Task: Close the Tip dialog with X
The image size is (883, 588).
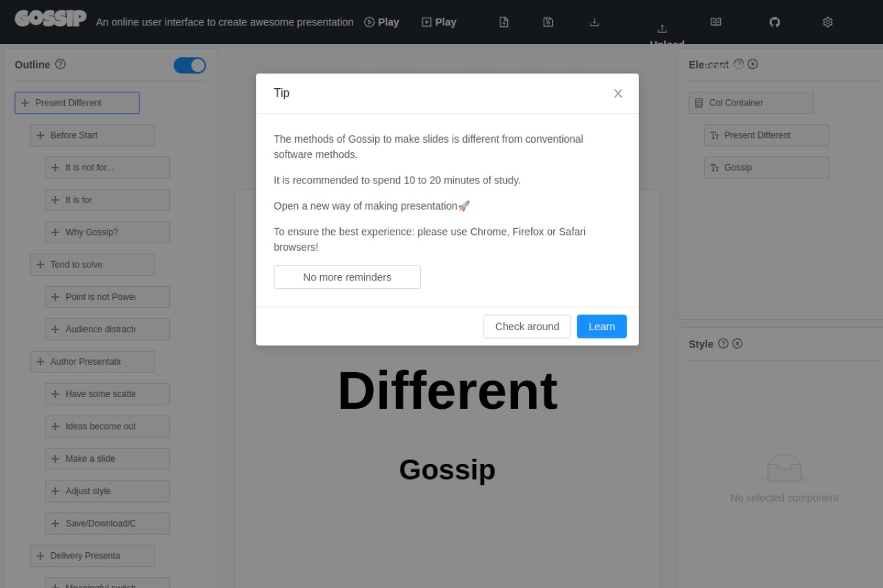Action: 618,94
